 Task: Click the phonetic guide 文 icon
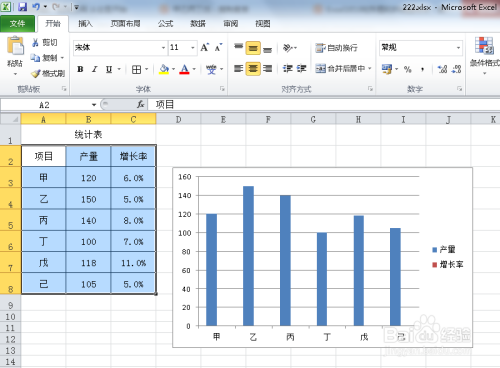[211, 69]
